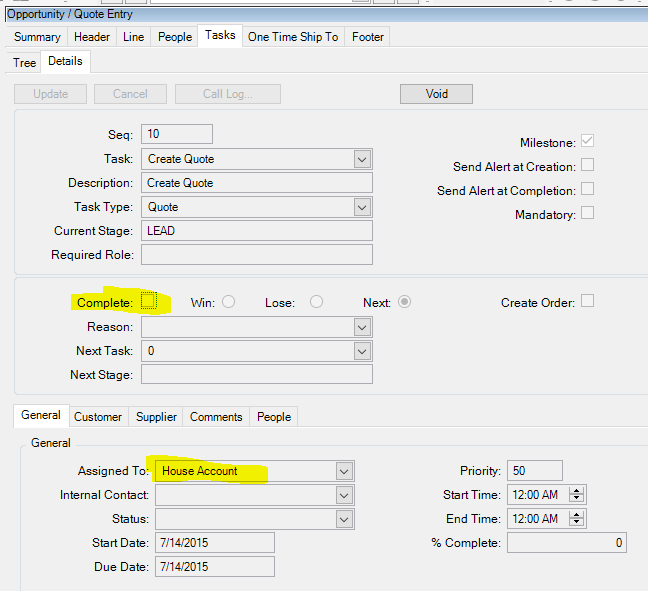Image resolution: width=648 pixels, height=591 pixels.
Task: Adjust the End Time spinner arrows
Action: point(577,518)
